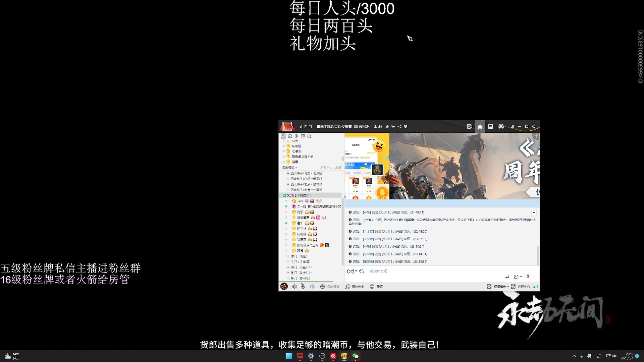The height and width of the screenshot is (362, 644).
Task: Open the gamepad icon in the channel title bar
Action: (x=501, y=126)
